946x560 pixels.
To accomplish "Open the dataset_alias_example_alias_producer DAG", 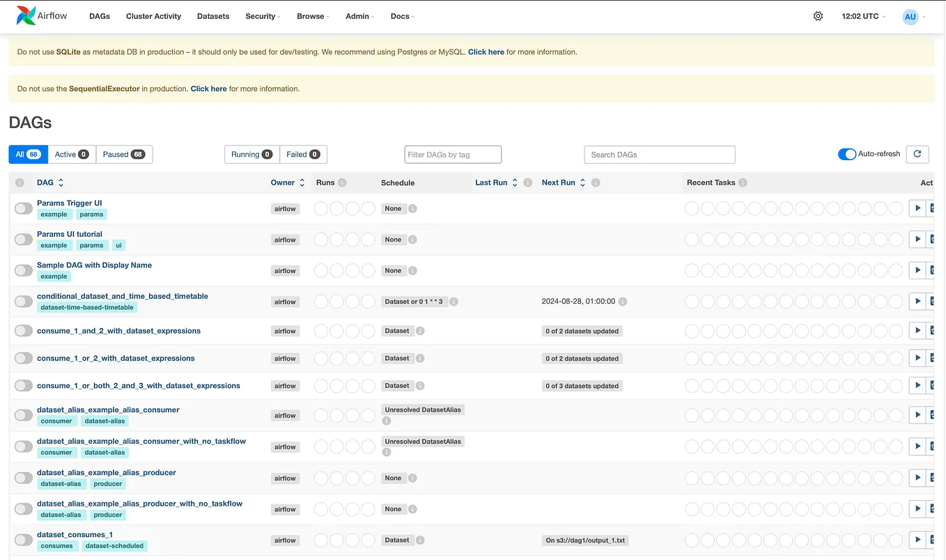I will (106, 472).
